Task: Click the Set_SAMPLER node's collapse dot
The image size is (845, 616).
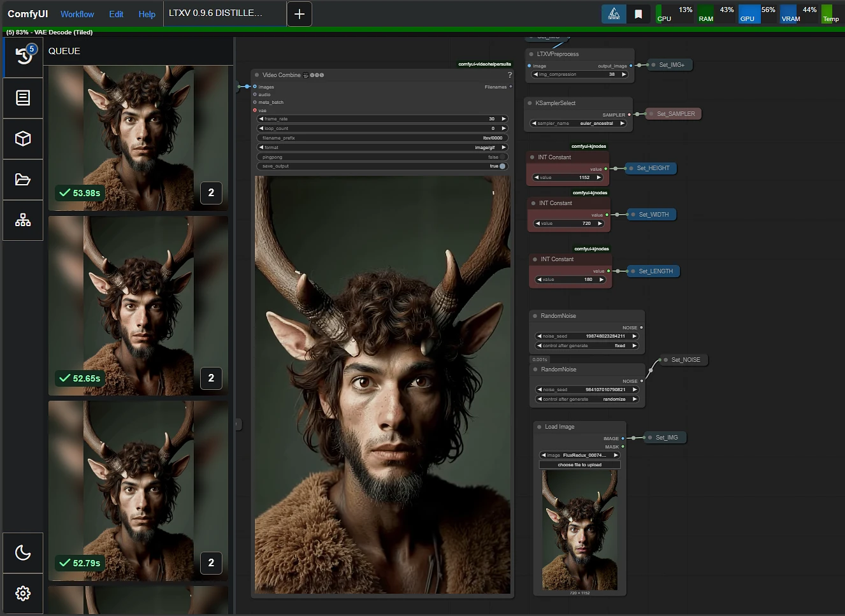Action: tap(651, 114)
